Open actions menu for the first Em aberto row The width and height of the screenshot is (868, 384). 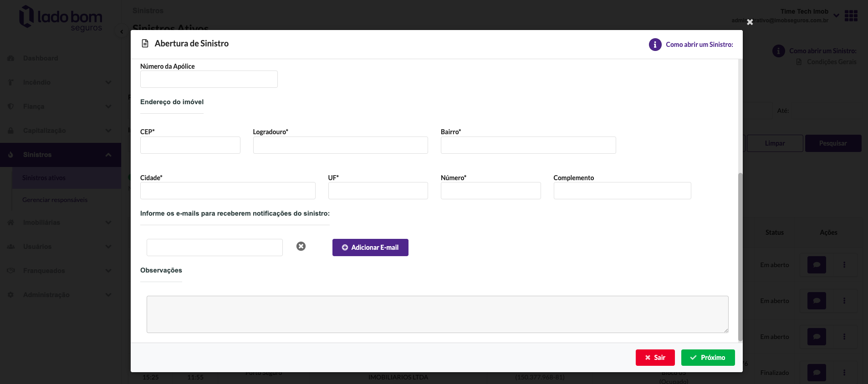[x=844, y=265]
